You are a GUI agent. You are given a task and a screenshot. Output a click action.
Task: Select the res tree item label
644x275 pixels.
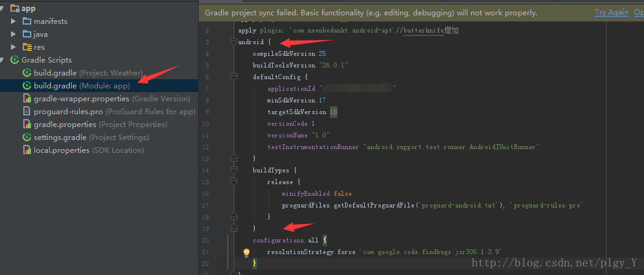[x=39, y=47]
